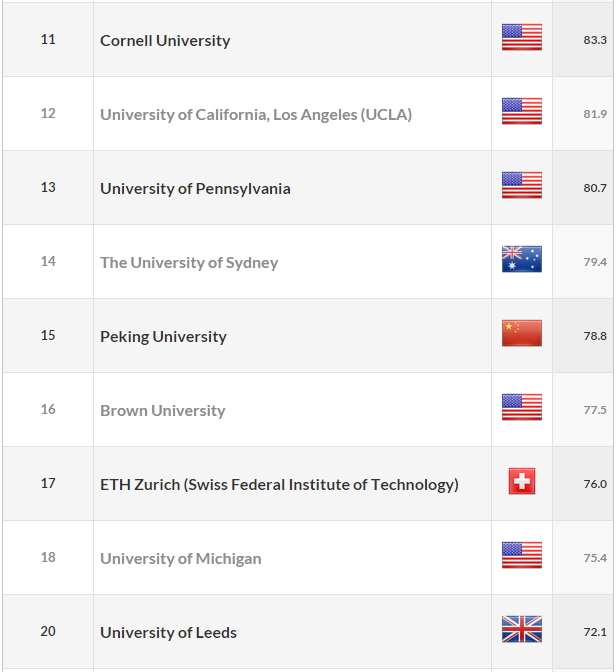Click the flag next to University of Pennsylvania
The width and height of the screenshot is (616, 672).
click(x=522, y=185)
